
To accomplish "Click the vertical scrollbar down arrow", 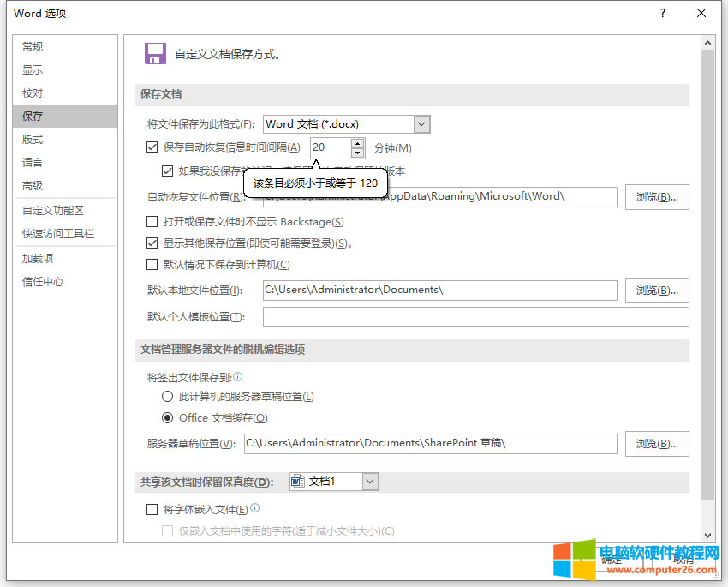I will pos(707,536).
